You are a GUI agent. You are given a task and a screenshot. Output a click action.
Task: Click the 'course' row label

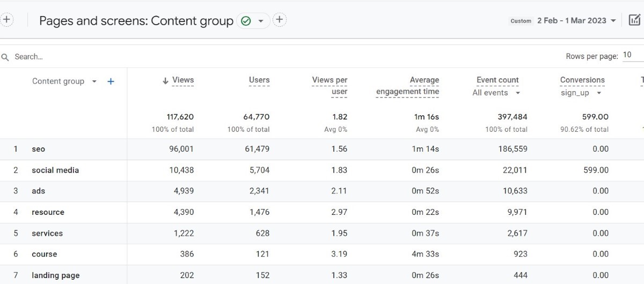click(44, 254)
